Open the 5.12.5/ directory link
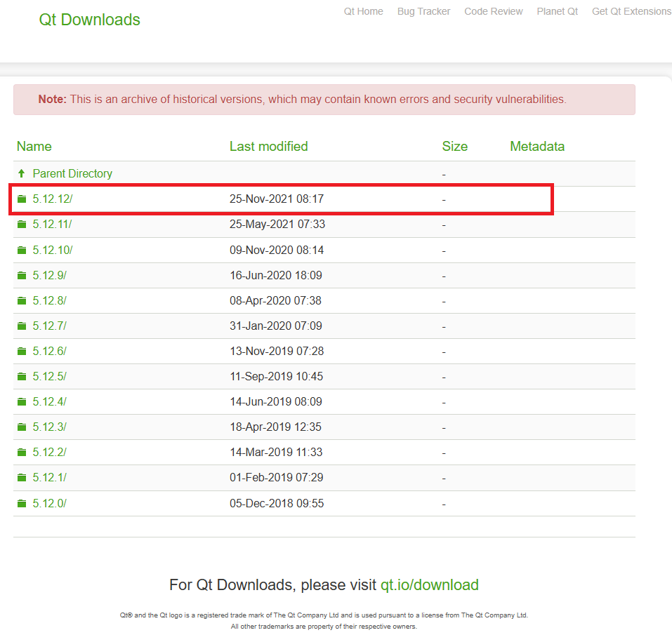672x635 pixels. pos(50,376)
